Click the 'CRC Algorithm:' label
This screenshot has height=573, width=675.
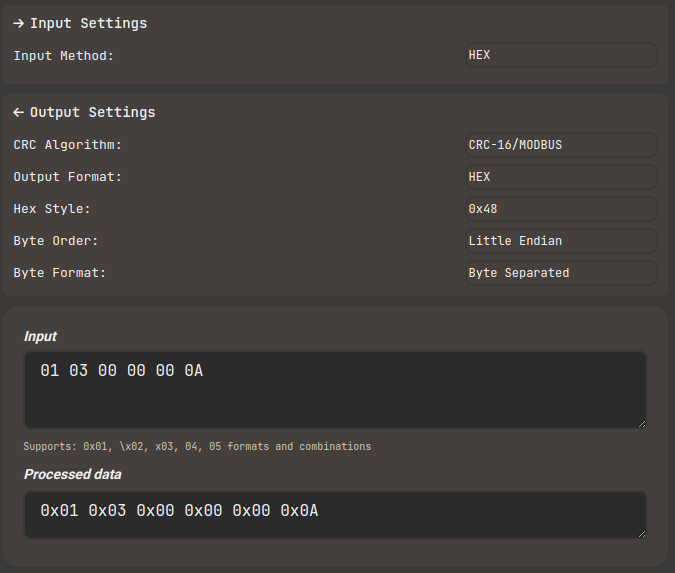pos(68,145)
